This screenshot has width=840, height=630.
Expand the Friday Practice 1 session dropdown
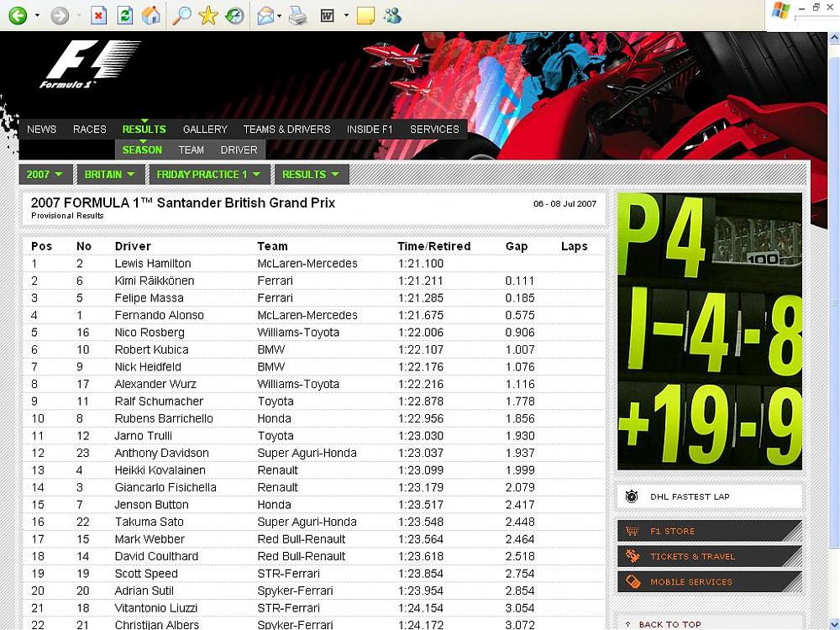(209, 175)
